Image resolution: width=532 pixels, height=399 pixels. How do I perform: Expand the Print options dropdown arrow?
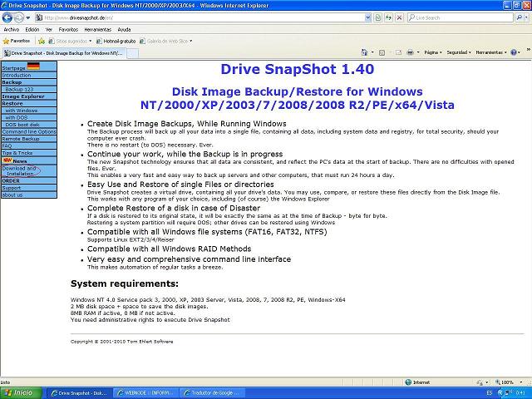pyautogui.click(x=418, y=52)
